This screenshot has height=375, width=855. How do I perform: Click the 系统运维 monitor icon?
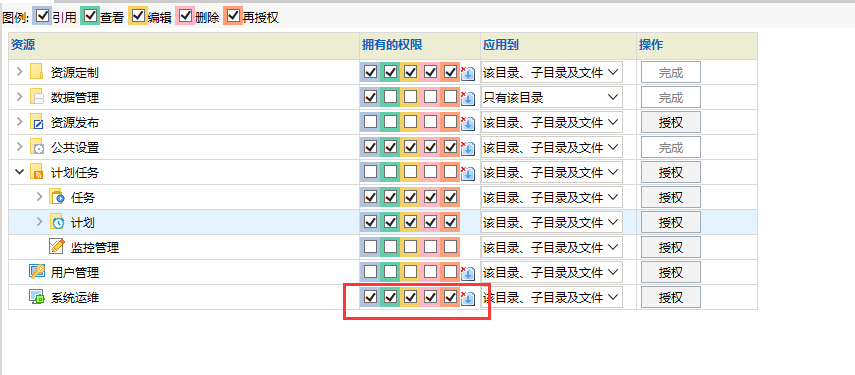click(37, 297)
